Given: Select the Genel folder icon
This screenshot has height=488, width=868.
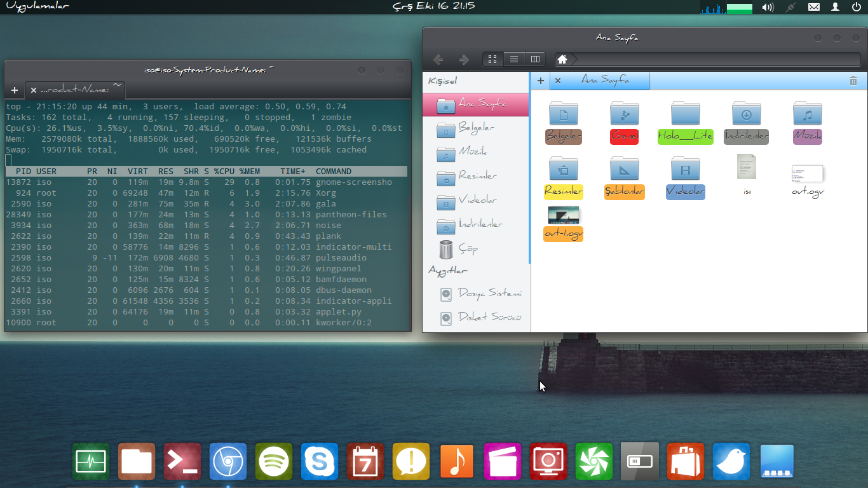Looking at the screenshot, I should point(625,122).
